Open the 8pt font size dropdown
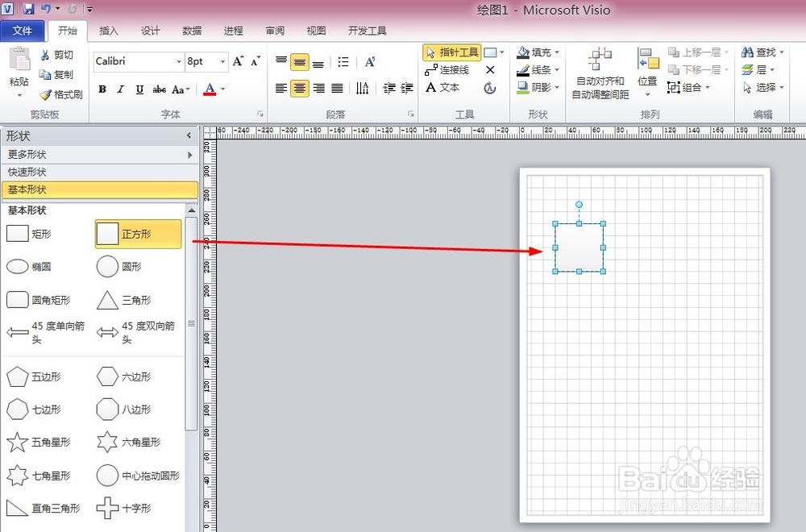Image resolution: width=806 pixels, height=532 pixels. (x=223, y=61)
